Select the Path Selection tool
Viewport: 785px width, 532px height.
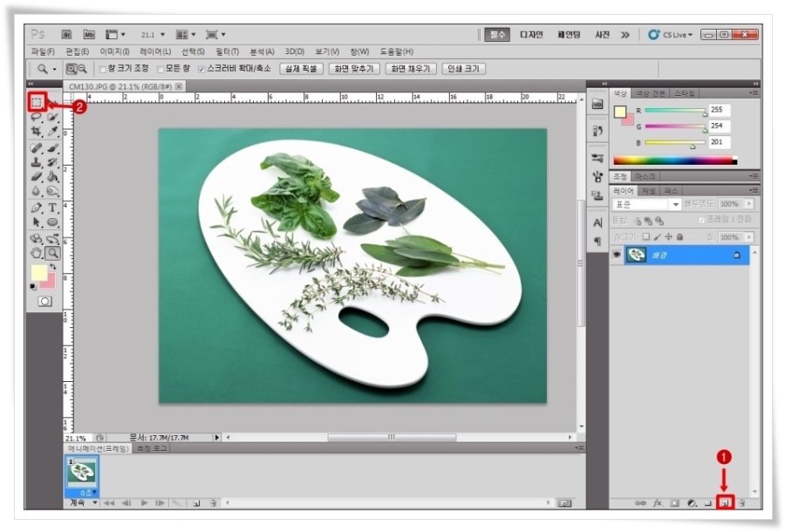[x=37, y=222]
